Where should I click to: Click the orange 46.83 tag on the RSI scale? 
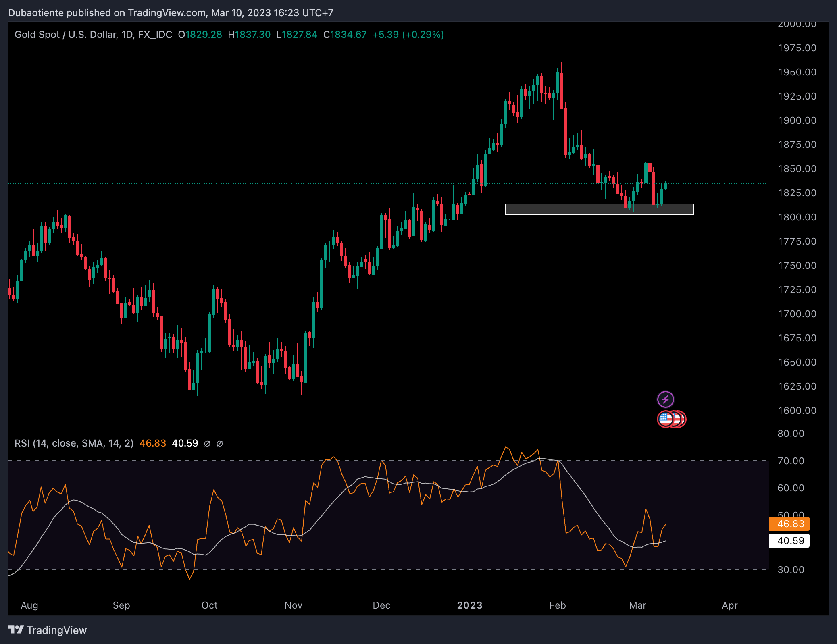790,524
